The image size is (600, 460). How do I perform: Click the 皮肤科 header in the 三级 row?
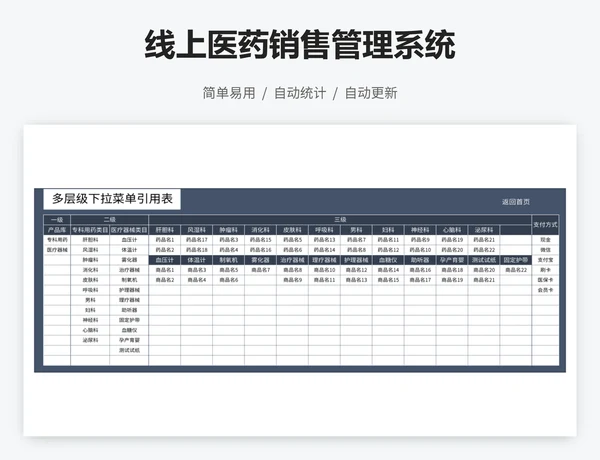point(292,230)
